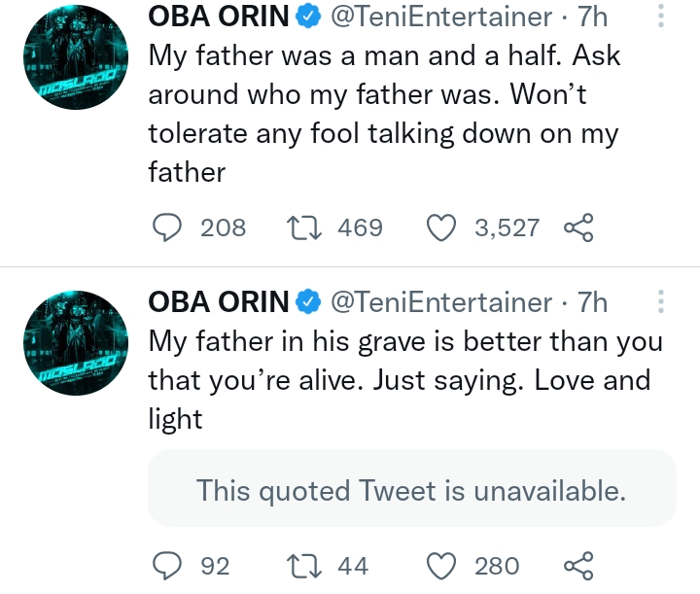Screen dimensions: 700x594
Task: Like the tweet with 3,527 likes
Action: (x=442, y=228)
